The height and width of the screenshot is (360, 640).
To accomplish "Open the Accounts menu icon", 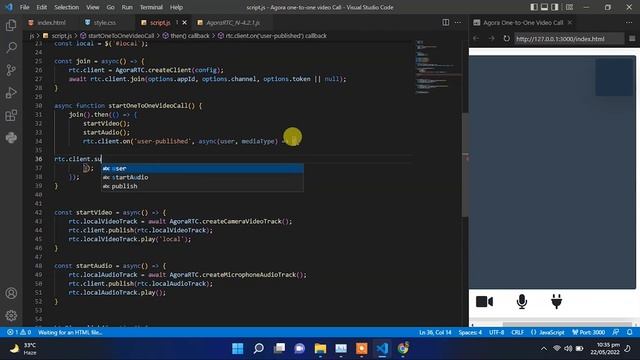I will coord(11,293).
